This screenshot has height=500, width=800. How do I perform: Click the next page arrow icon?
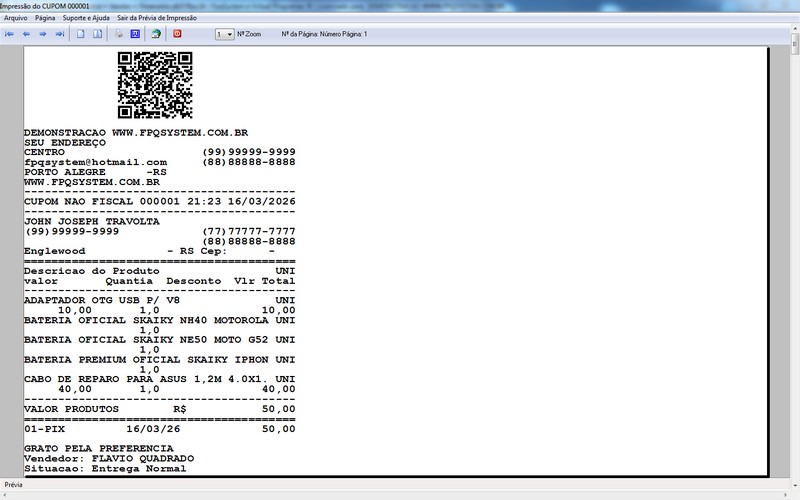click(x=43, y=34)
